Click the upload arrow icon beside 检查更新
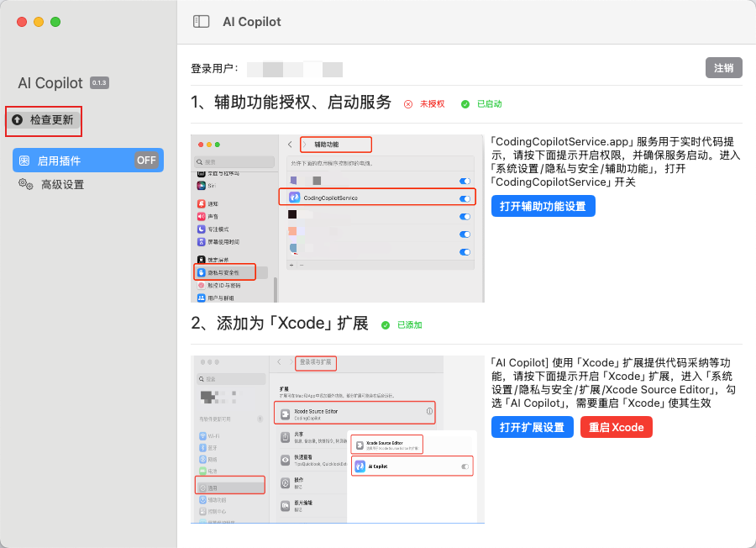 pos(18,119)
